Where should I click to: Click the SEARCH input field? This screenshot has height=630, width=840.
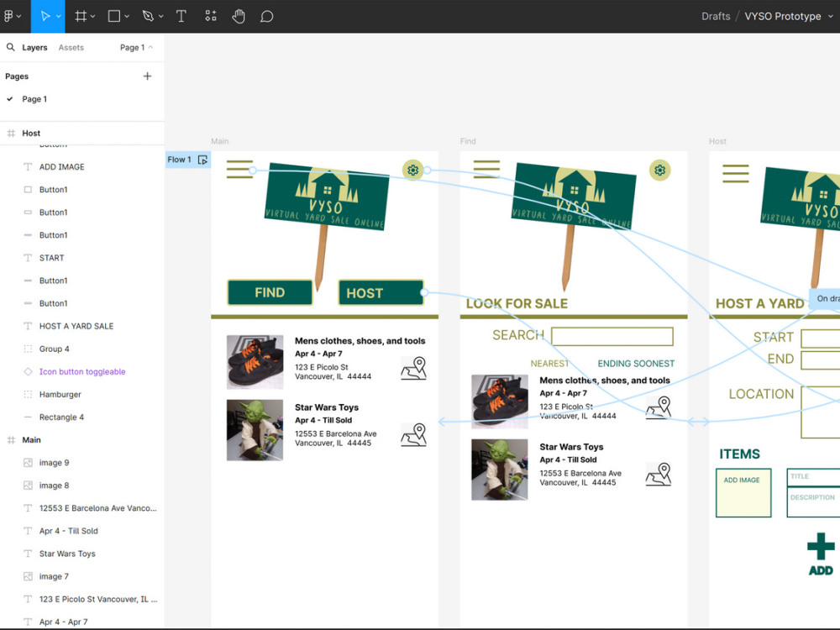click(x=612, y=337)
